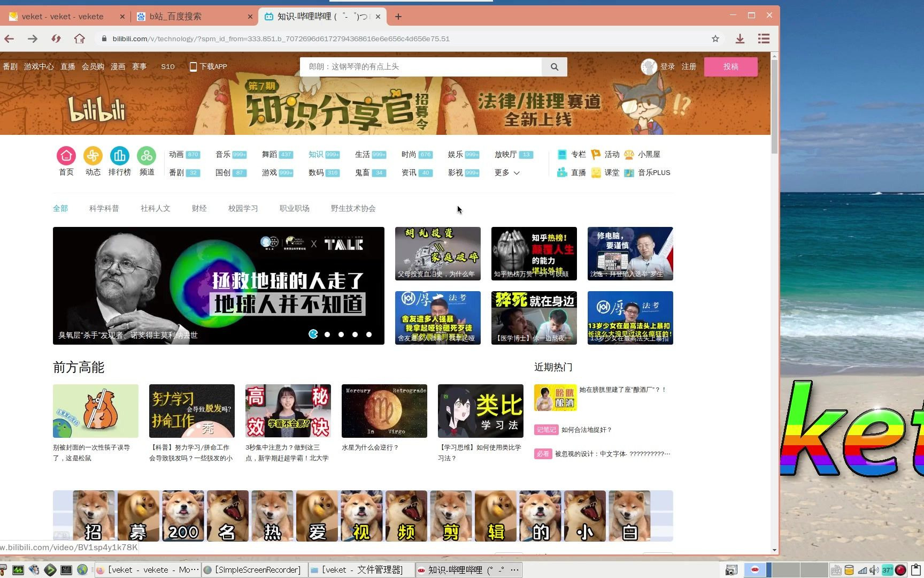Click the 下载APP phone icon
This screenshot has height=578, width=924.
pos(193,66)
